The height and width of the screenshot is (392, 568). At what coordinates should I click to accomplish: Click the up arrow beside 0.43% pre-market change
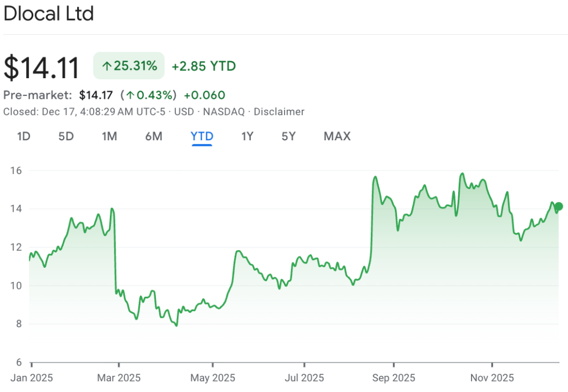130,95
